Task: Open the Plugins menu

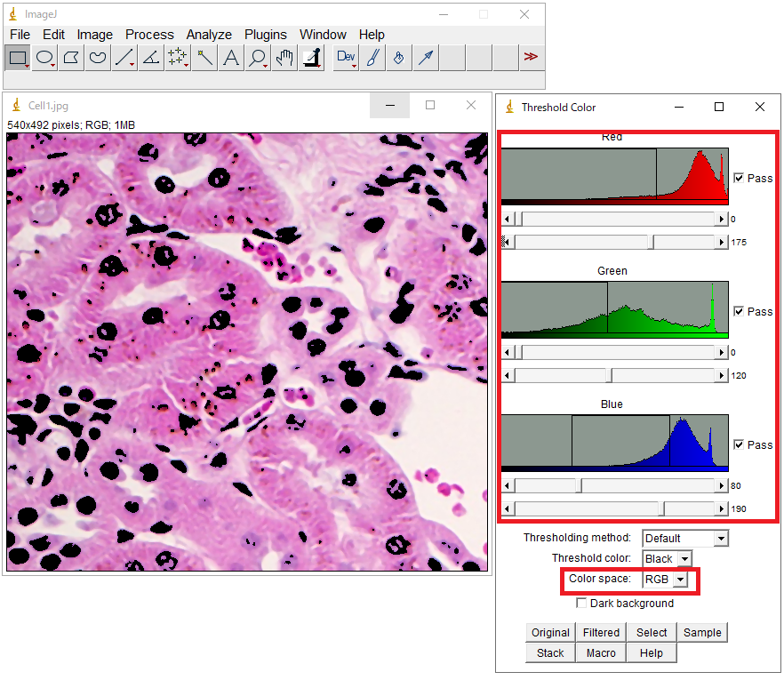Action: pos(266,35)
